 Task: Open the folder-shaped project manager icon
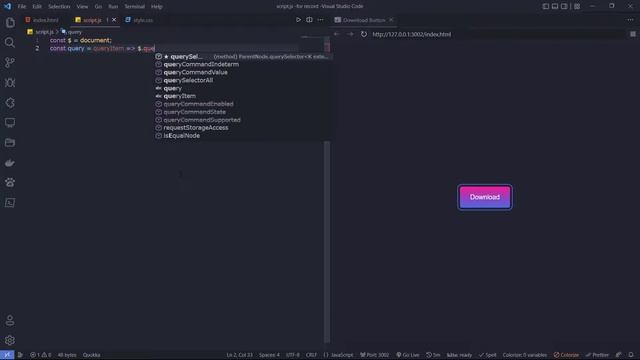pyautogui.click(x=10, y=142)
